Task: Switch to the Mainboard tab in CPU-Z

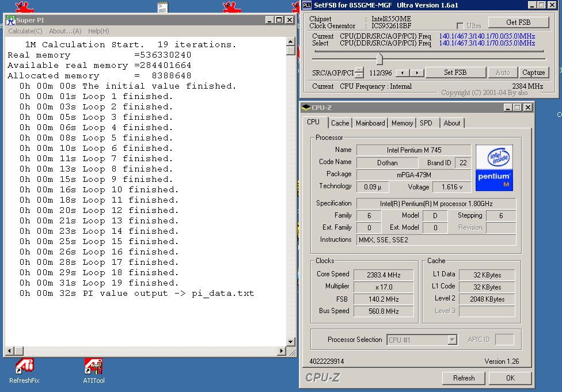Action: coord(370,123)
